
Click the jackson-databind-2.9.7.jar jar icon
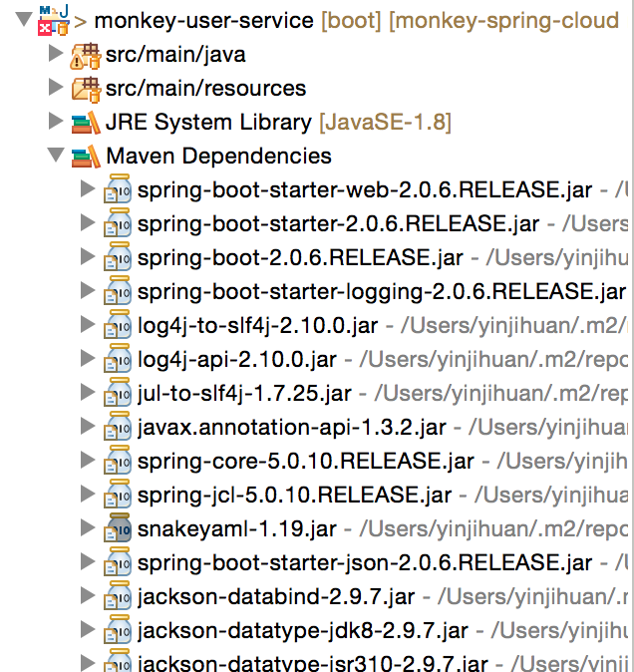coord(118,595)
